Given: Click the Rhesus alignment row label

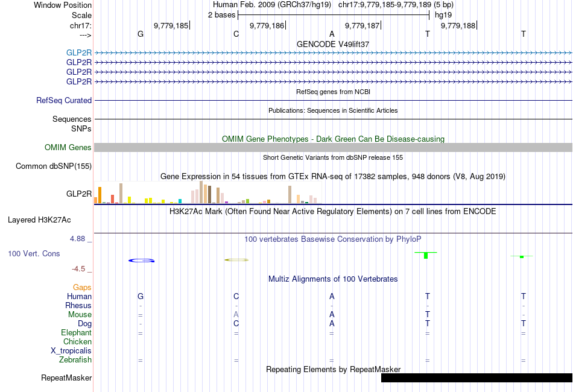Looking at the screenshot, I should click(x=78, y=305).
